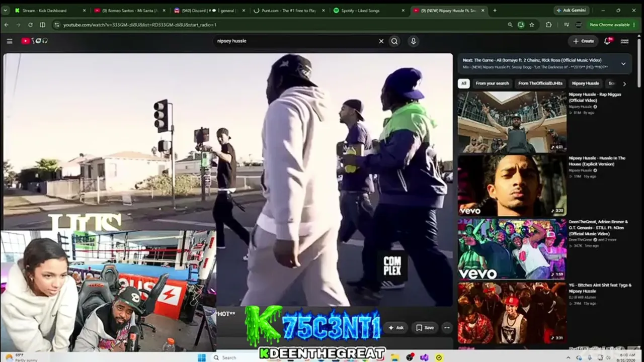The image size is (644, 362).
Task: Open Ask Gemini in Chrome
Action: tap(573, 10)
